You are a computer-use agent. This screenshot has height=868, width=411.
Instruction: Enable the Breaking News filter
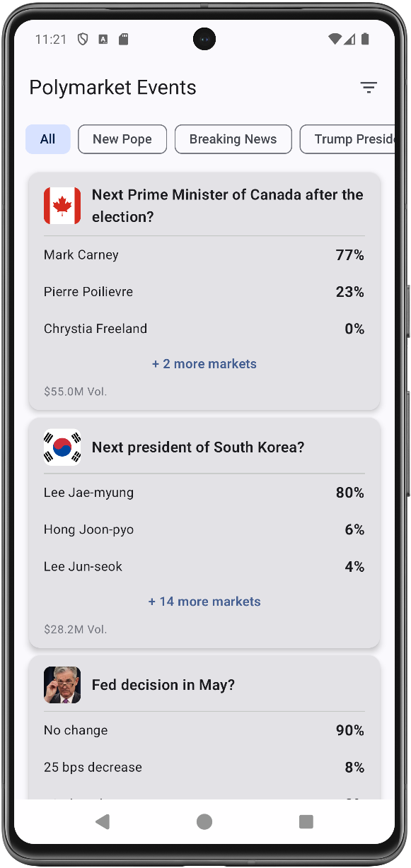tap(233, 139)
